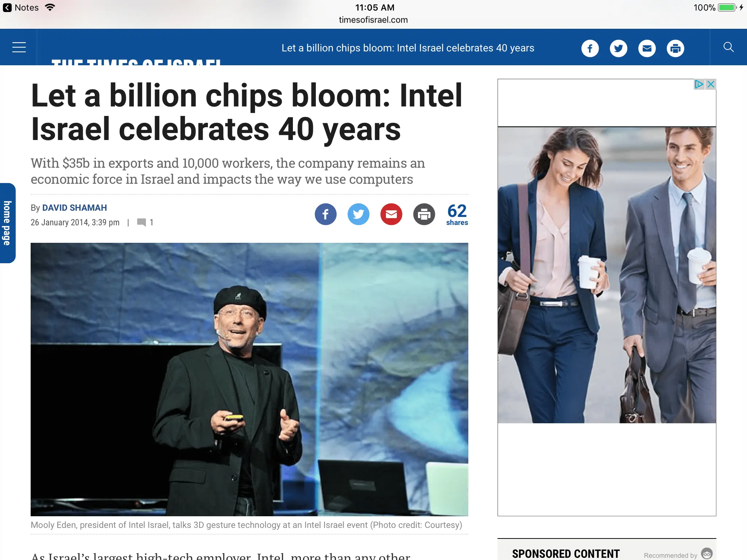
Task: Email article using header envelope icon
Action: click(x=647, y=48)
